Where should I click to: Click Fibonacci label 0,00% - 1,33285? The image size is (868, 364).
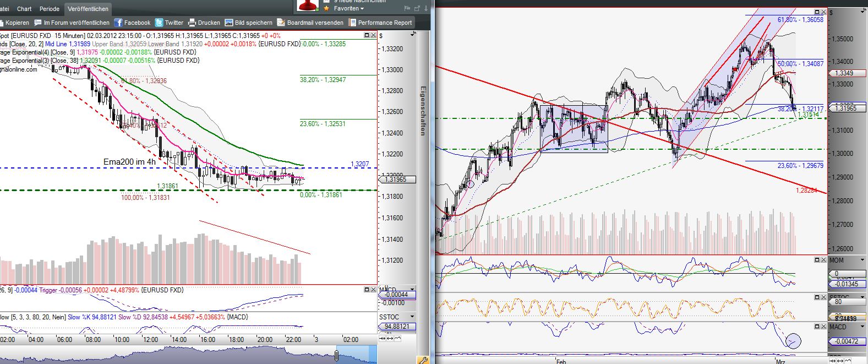click(325, 44)
